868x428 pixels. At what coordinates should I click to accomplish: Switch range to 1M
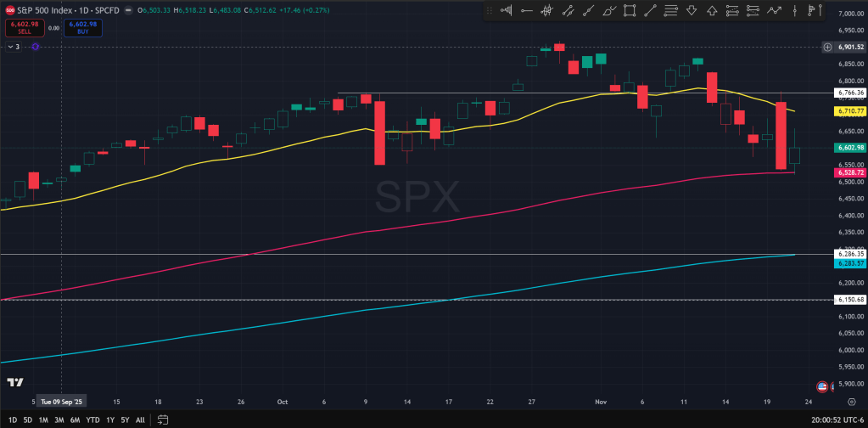[42, 420]
